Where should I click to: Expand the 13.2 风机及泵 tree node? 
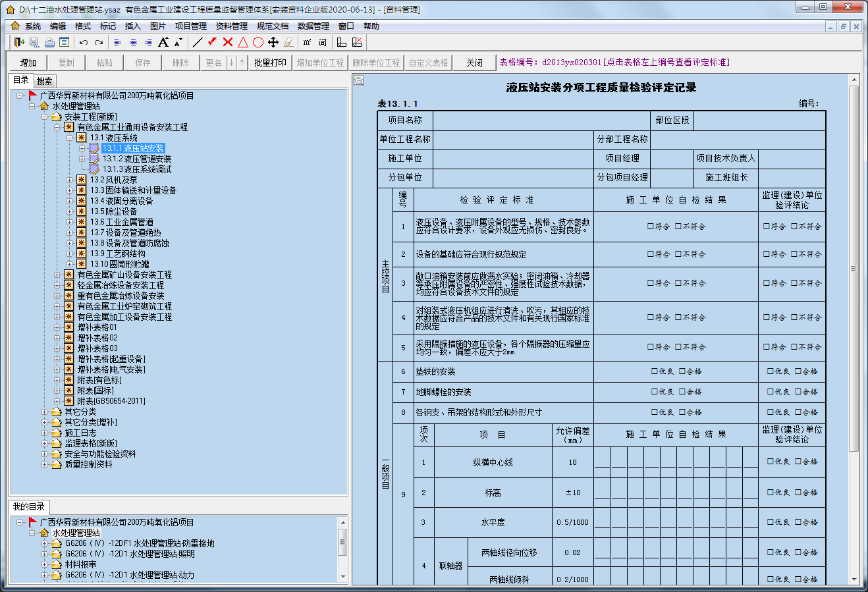pos(69,180)
